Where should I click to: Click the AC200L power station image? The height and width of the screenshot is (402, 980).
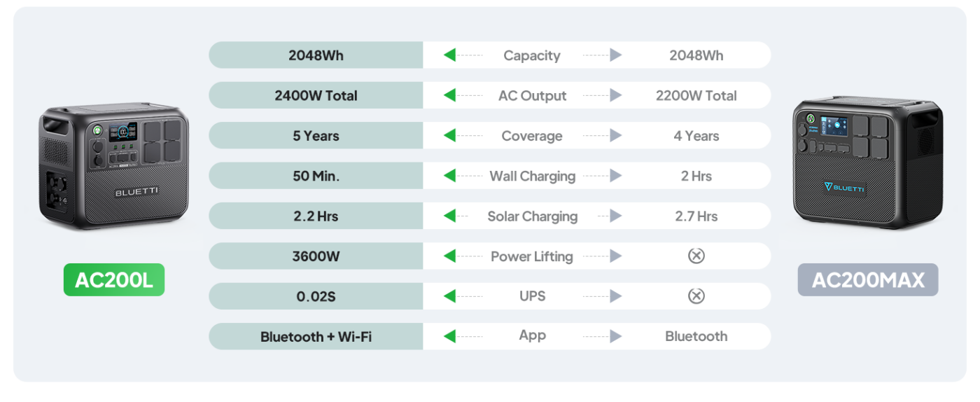click(113, 167)
